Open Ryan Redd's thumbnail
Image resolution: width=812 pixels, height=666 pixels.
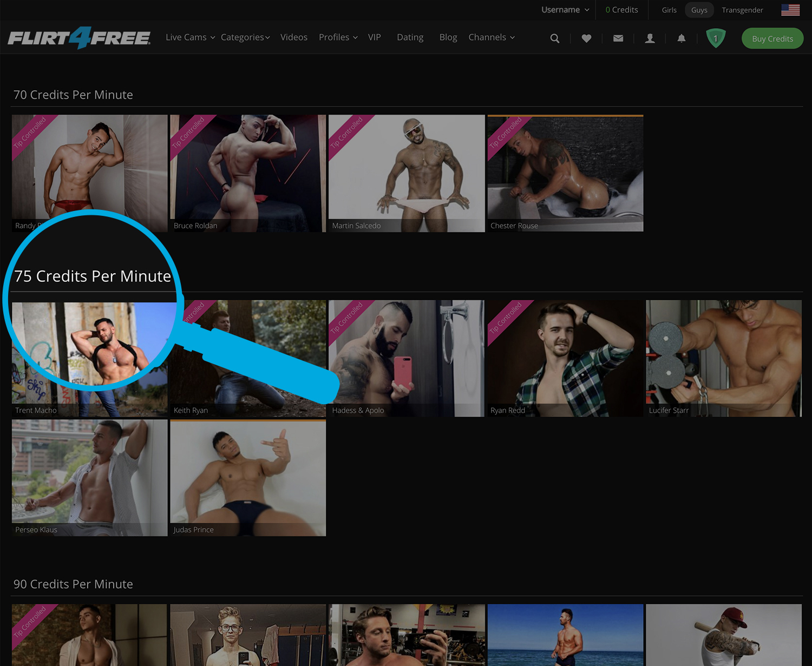pos(565,358)
